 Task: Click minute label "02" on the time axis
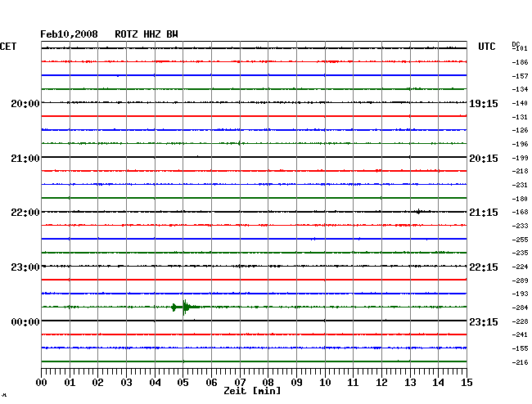(x=97, y=383)
